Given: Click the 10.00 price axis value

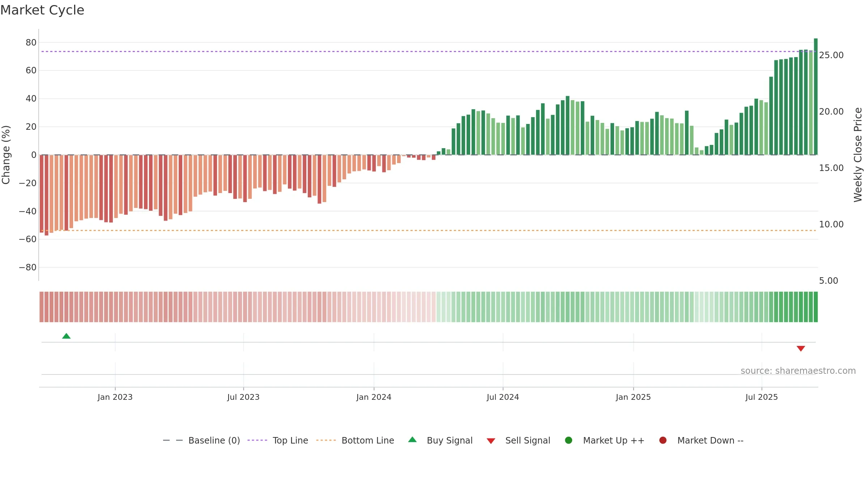Looking at the screenshot, I should point(831,224).
